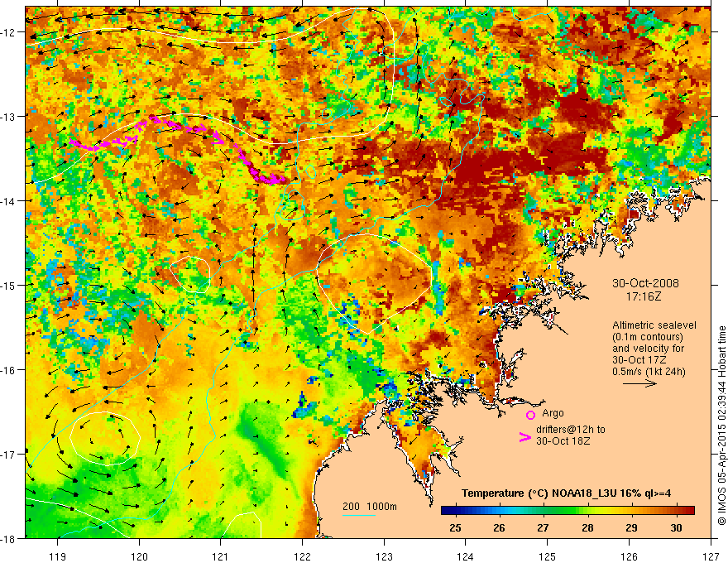Image resolution: width=728 pixels, height=563 pixels.
Task: Click latitude axis label '-17'
Action: pos(9,454)
